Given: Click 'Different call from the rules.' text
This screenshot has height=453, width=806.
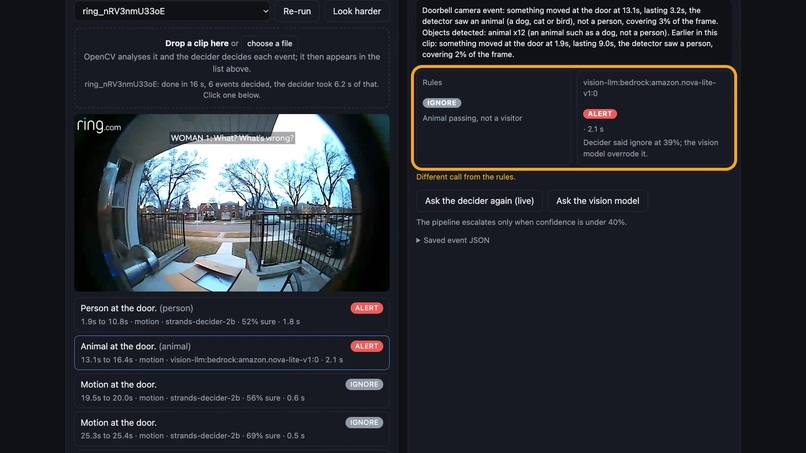Looking at the screenshot, I should [466, 177].
